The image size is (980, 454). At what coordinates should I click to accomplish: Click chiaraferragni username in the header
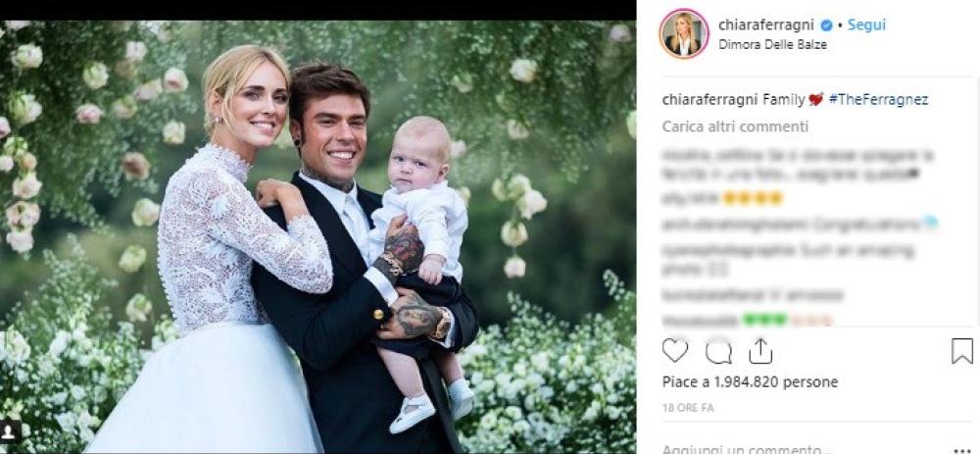tap(767, 25)
